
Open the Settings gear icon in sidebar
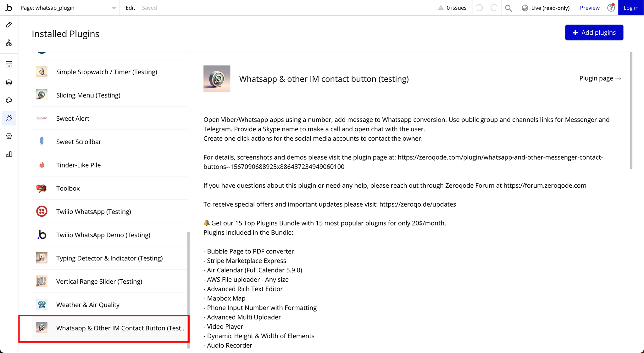(9, 136)
